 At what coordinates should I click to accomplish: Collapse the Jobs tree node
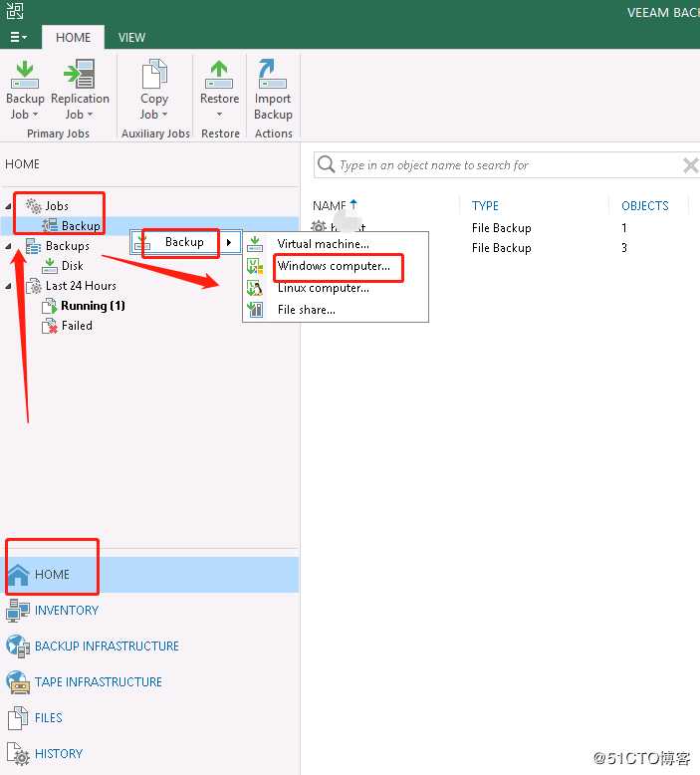tap(8, 206)
